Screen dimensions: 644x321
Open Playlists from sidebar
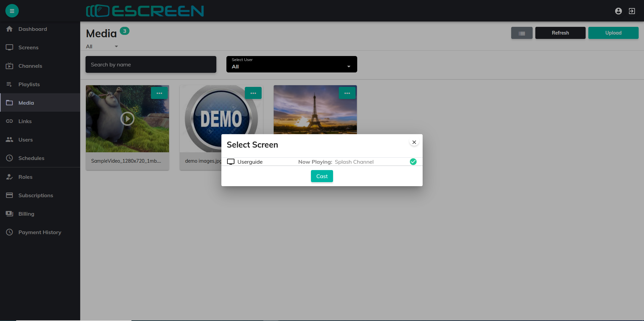[29, 85]
